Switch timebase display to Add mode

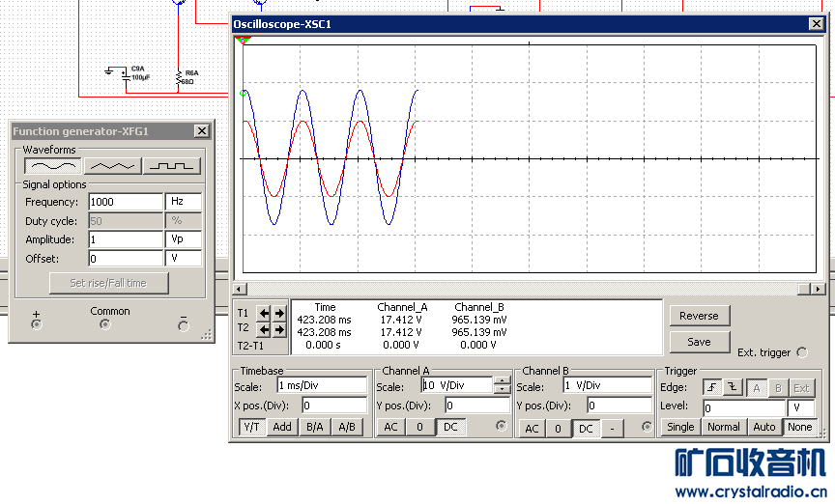pyautogui.click(x=282, y=427)
